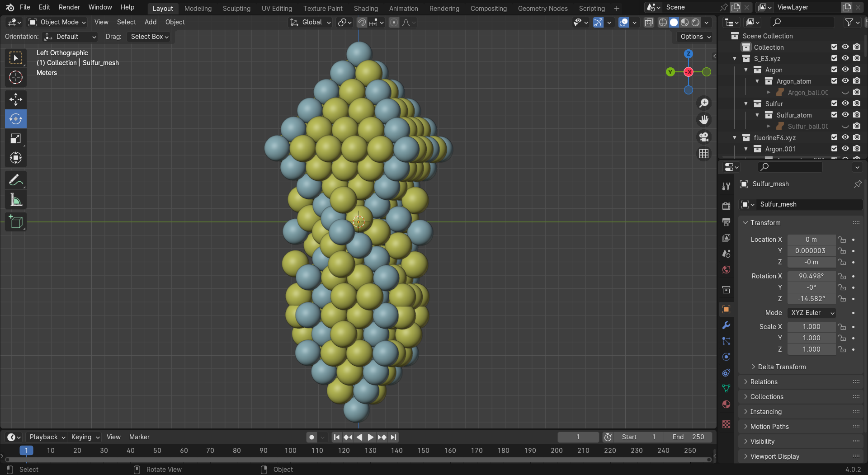This screenshot has width=868, height=475.
Task: Switch to the Shading workspace tab
Action: 365,8
